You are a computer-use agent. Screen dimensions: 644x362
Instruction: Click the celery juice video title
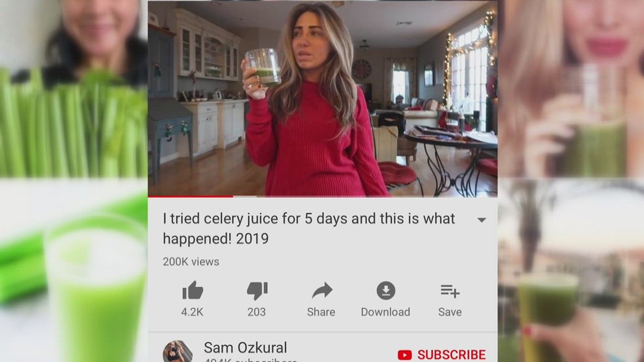[309, 228]
